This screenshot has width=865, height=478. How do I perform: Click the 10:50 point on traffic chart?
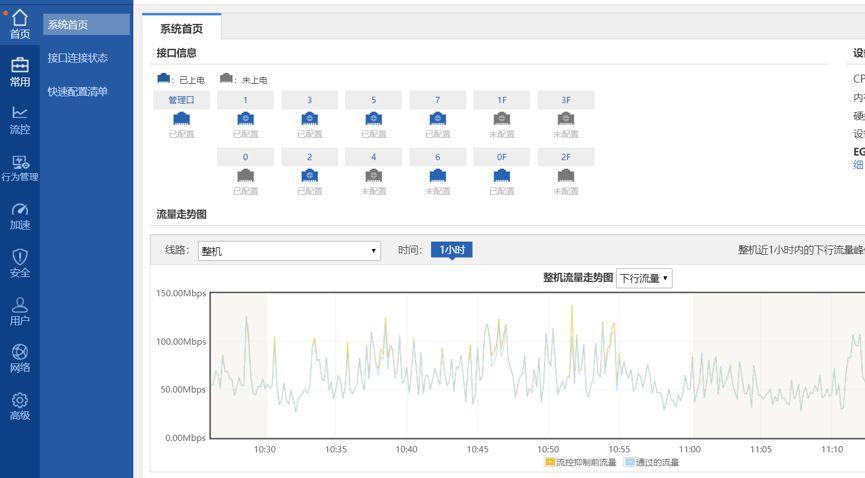coord(548,365)
